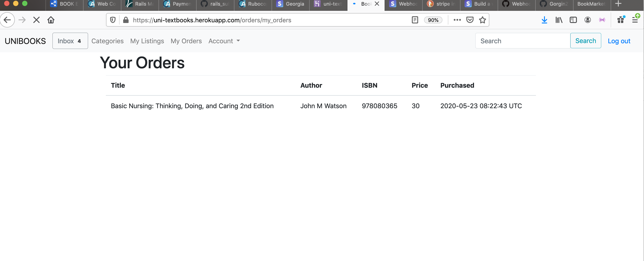Expand the Account dropdown in navbar
This screenshot has width=644, height=261.
pos(224,41)
